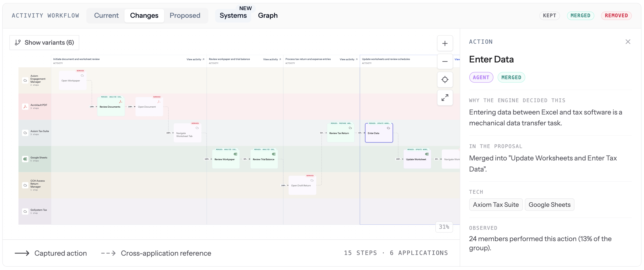This screenshot has height=270, width=644.
Task: Click the branch icon in Show variants
Action: (x=18, y=42)
